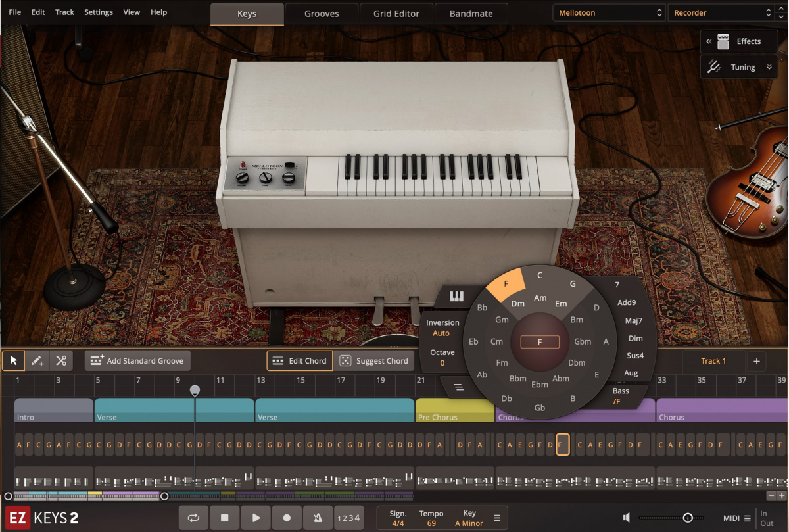Expand the Tuning panel
The height and width of the screenshot is (532, 789).
coord(740,67)
